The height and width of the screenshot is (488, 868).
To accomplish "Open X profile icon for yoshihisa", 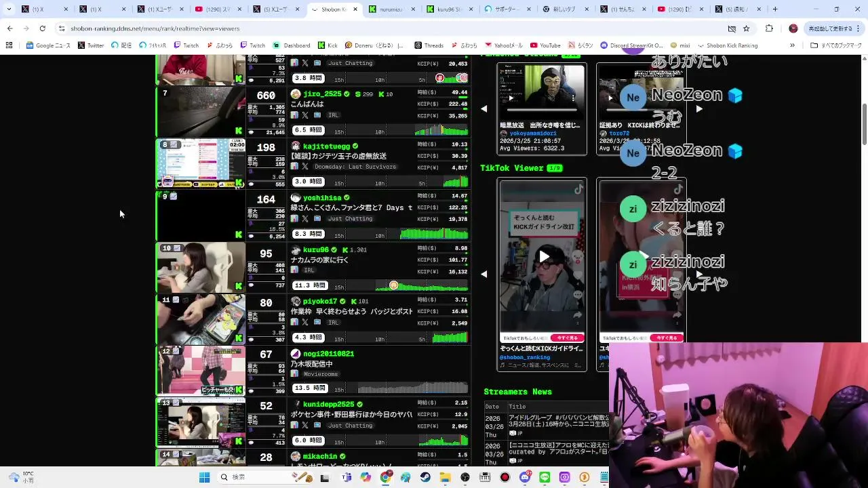I will (x=305, y=219).
